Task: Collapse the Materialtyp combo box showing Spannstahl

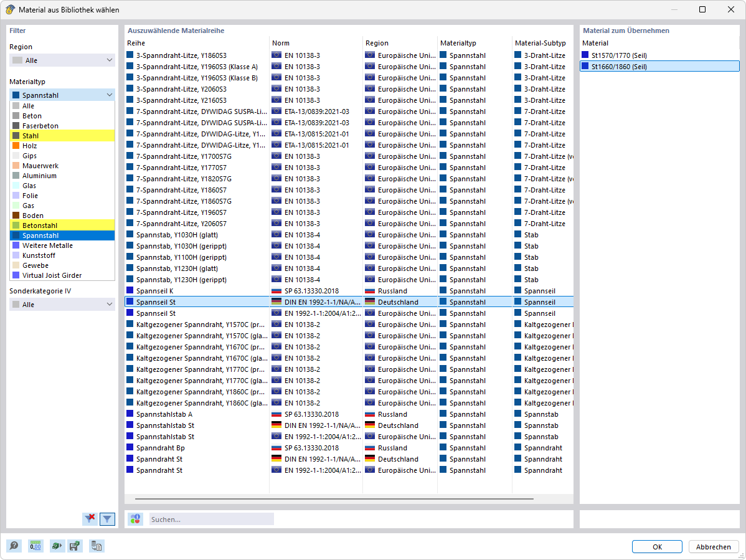Action: 62,95
